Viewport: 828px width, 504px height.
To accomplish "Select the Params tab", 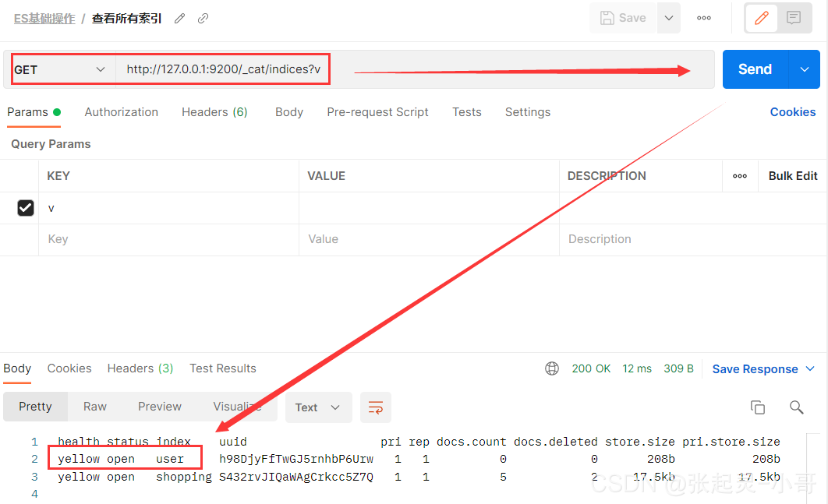I will [34, 112].
